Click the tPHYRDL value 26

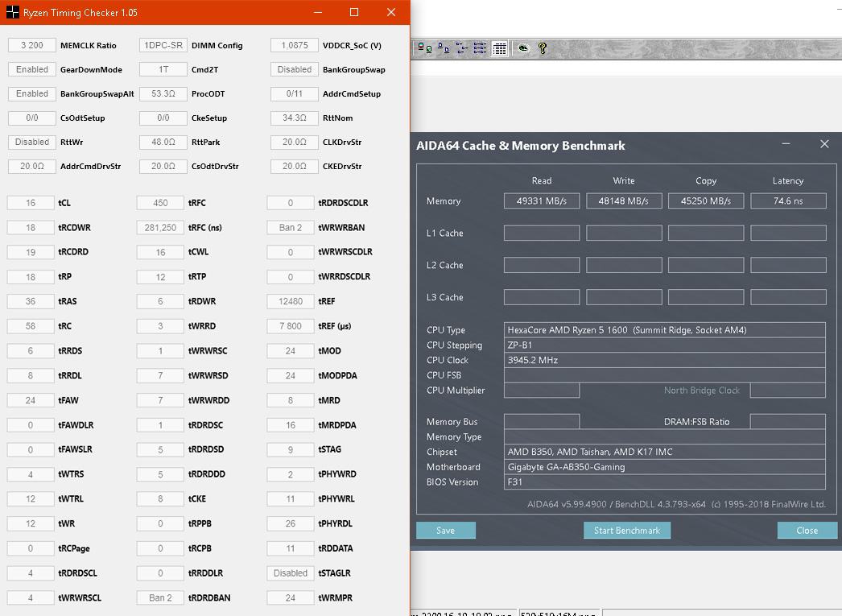point(291,523)
